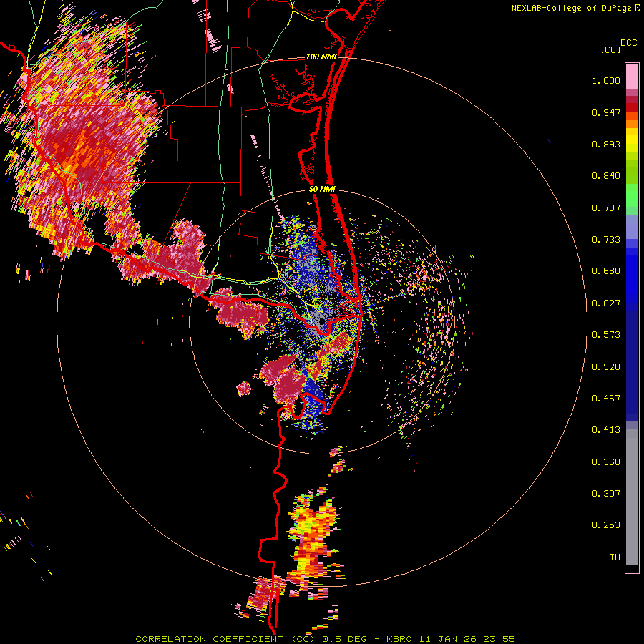Viewport: 644px width, 644px height.
Task: Select the 0.893 scale value
Action: click(606, 144)
